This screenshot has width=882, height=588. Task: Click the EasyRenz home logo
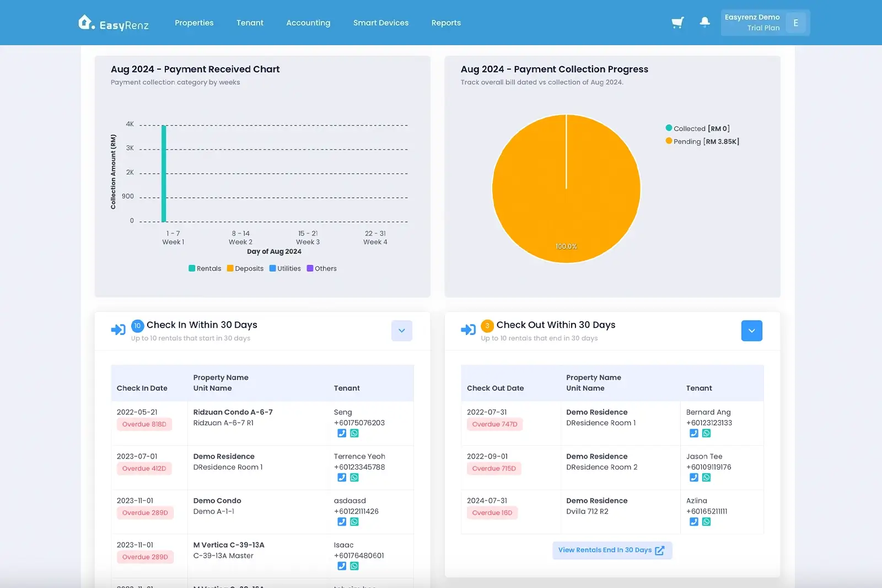coord(114,23)
